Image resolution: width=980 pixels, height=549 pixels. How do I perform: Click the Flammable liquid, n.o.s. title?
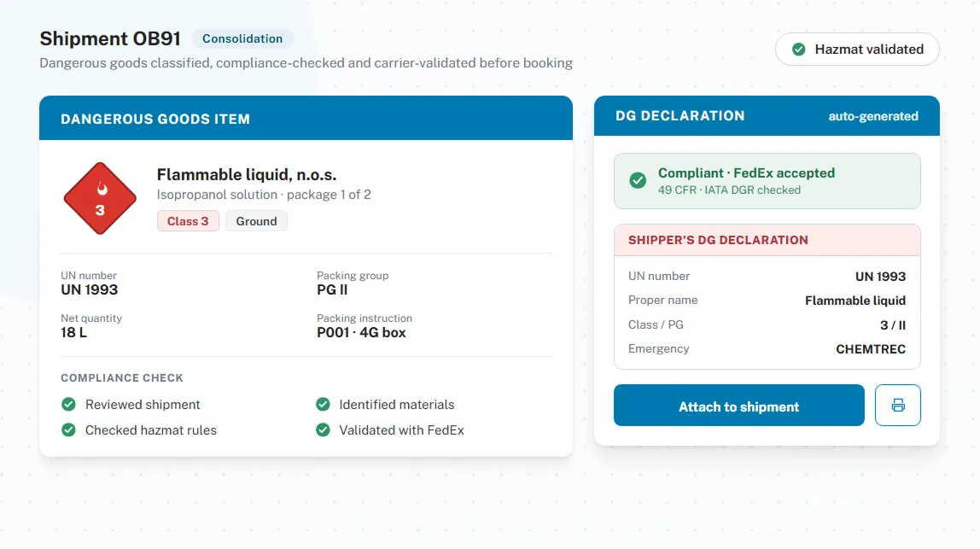pos(246,174)
